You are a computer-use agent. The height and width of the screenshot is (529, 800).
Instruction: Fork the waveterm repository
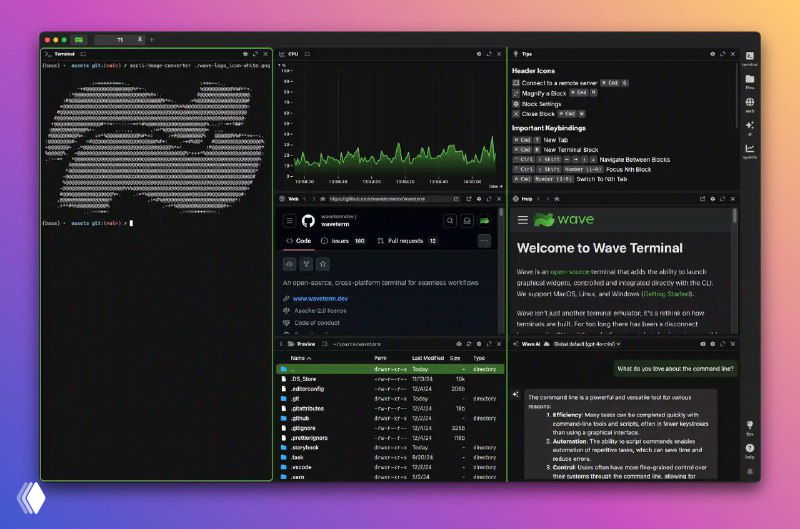point(306,264)
